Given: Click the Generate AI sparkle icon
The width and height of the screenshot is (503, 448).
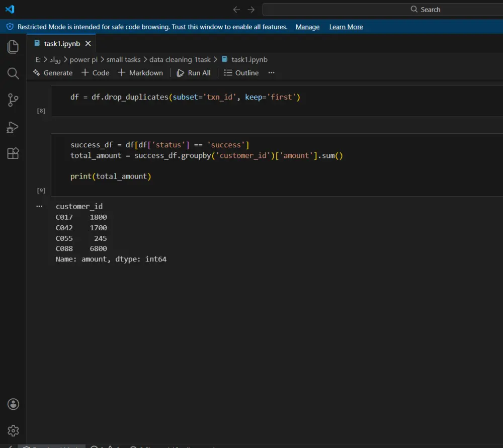Looking at the screenshot, I should pyautogui.click(x=36, y=72).
